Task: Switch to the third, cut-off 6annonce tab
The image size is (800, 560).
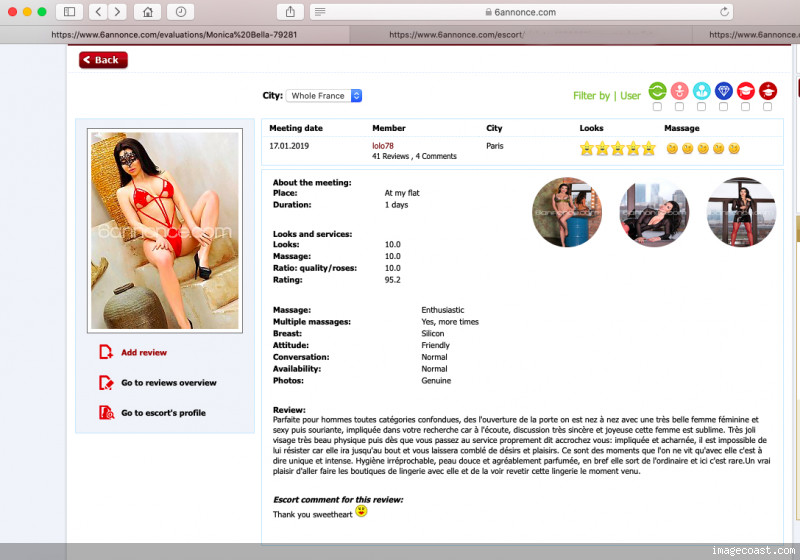Action: pyautogui.click(x=746, y=35)
